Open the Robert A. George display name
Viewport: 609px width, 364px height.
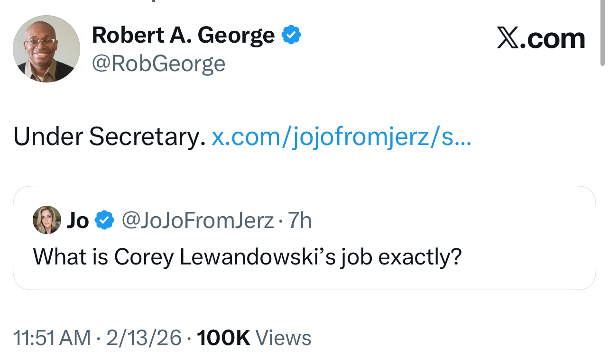coord(183,36)
